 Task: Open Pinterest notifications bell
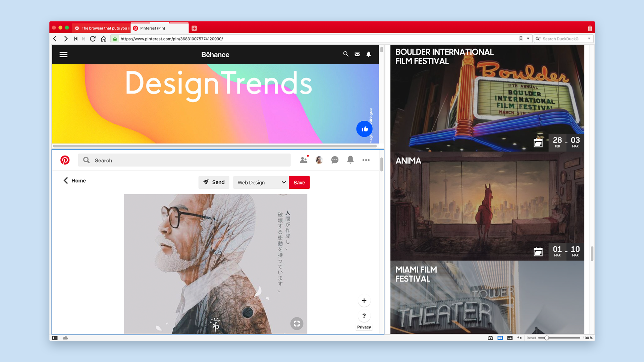click(x=351, y=160)
